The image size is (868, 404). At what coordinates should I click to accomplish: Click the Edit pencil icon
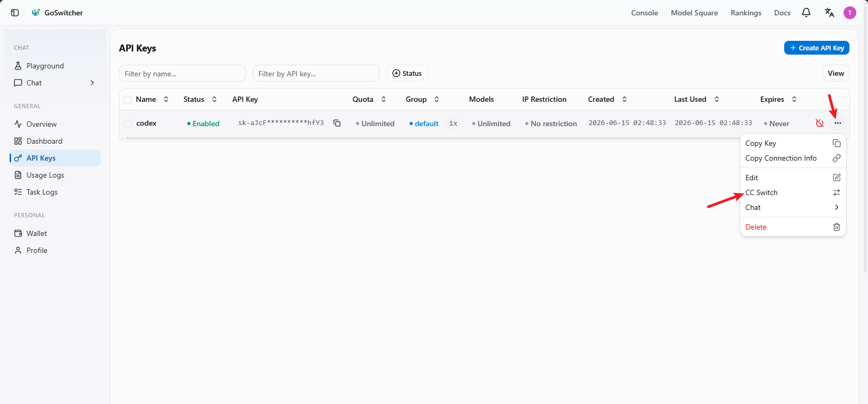[837, 178]
